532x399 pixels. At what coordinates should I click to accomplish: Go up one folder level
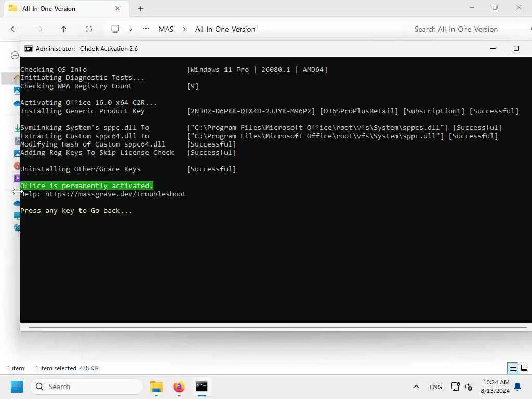(x=64, y=29)
